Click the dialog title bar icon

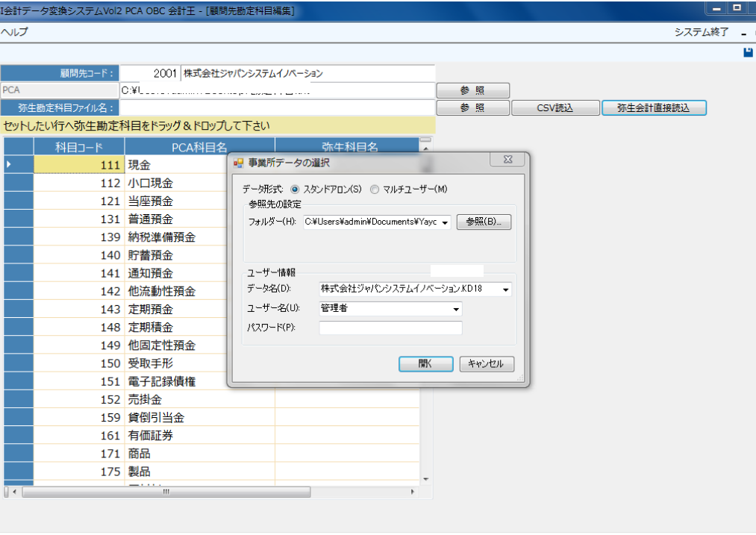coord(239,162)
